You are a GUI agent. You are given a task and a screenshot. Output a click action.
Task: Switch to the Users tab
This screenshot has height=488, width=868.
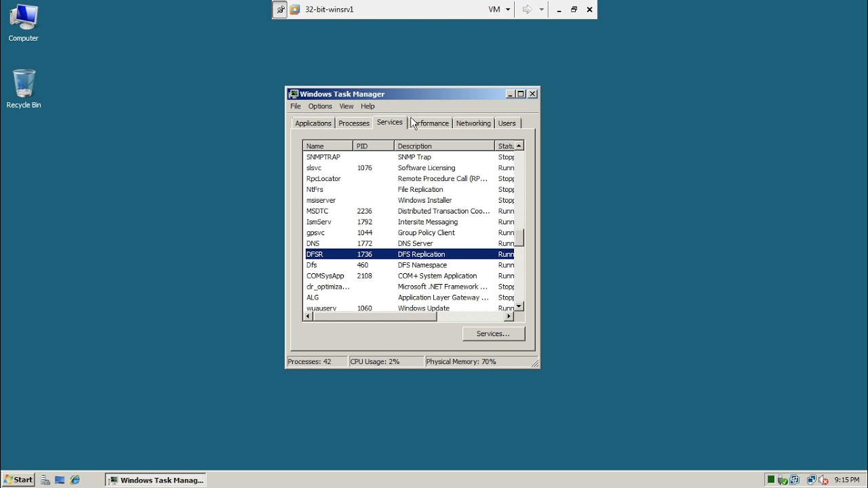tap(507, 123)
